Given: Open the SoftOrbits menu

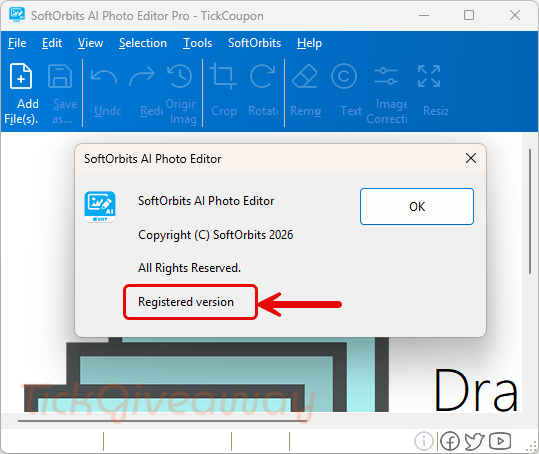Looking at the screenshot, I should (x=255, y=43).
